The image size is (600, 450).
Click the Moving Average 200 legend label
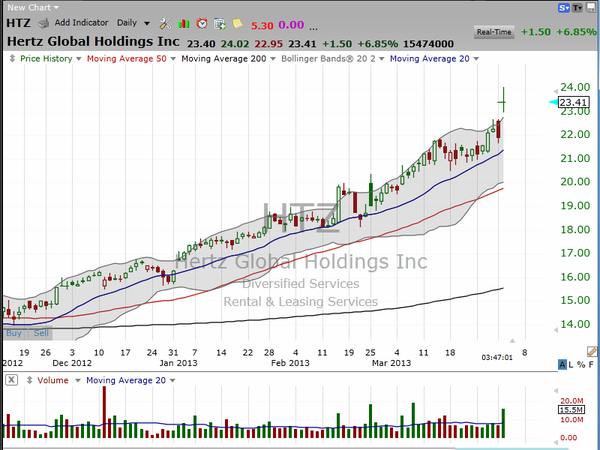(x=224, y=59)
